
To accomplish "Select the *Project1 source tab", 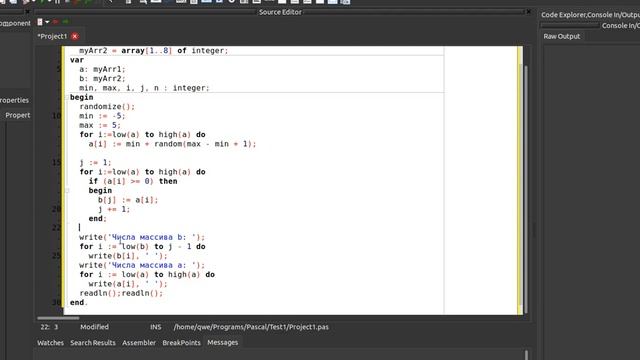I will (x=52, y=36).
